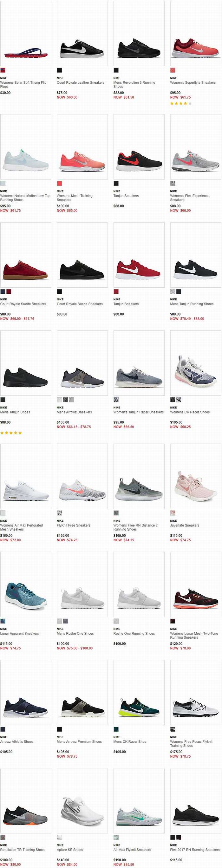This screenshot has width=222, height=868.
Task: Click the coral swatch under Womens Mesh Training Sneakers
Action: [59, 184]
